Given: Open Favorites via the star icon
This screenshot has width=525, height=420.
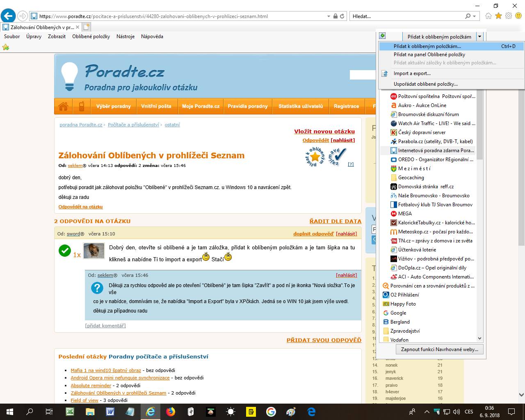Looking at the screenshot, I should pos(498,16).
